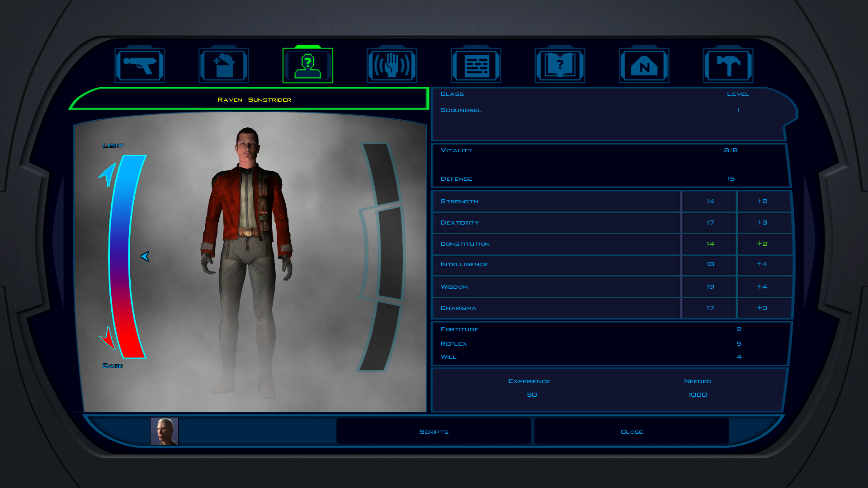Open the Equipment screen blaster icon
The width and height of the screenshot is (868, 488).
click(140, 66)
